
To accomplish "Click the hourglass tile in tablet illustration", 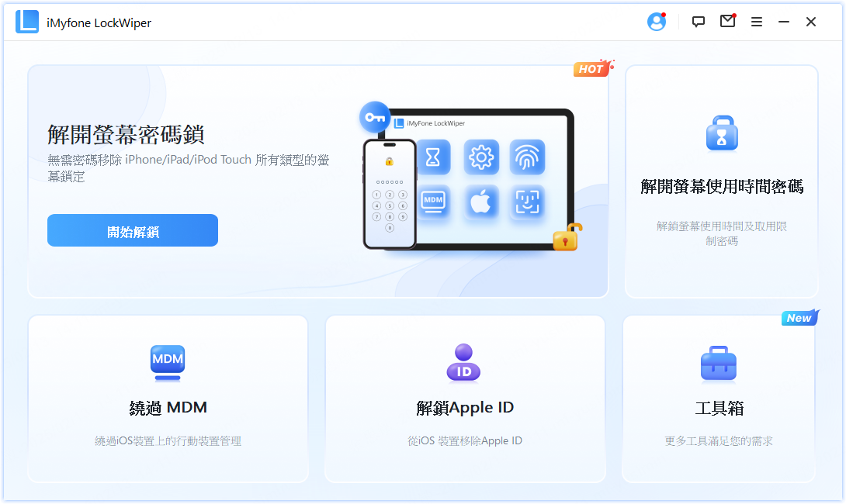I will 433,157.
